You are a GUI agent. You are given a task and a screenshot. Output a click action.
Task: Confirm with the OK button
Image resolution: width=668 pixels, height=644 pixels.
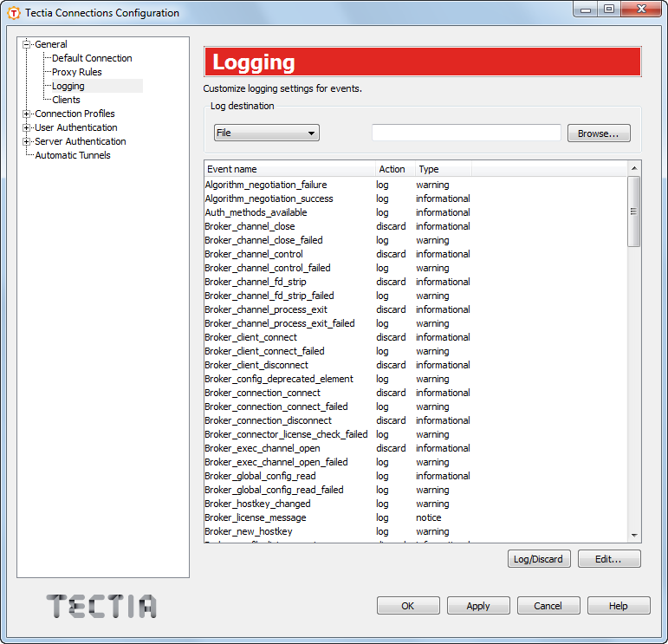pos(408,606)
